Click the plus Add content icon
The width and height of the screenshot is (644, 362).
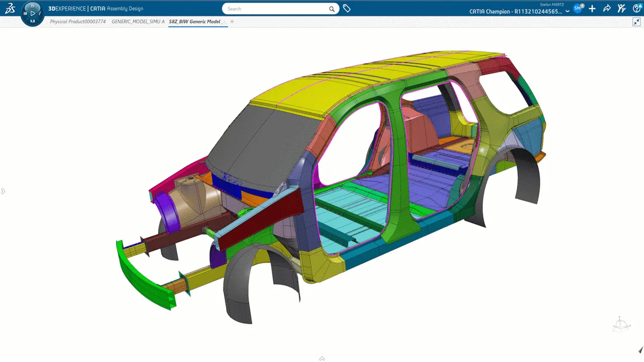(x=592, y=9)
